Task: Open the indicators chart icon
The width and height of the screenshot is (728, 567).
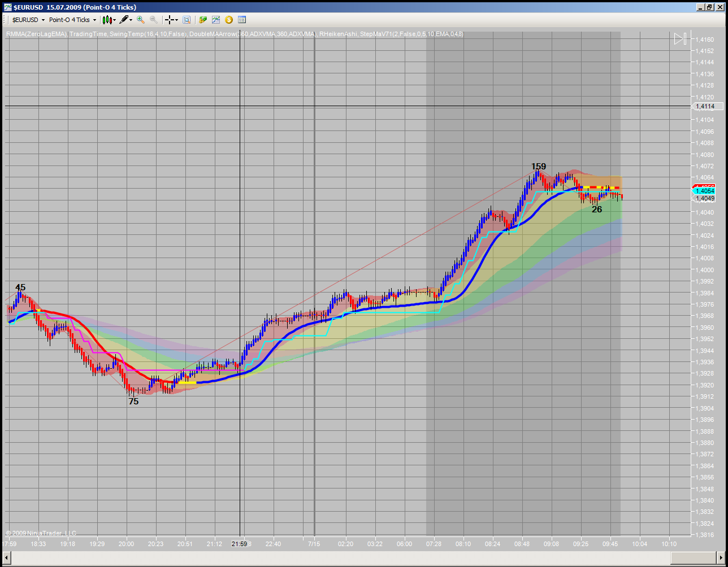Action: coord(216,20)
